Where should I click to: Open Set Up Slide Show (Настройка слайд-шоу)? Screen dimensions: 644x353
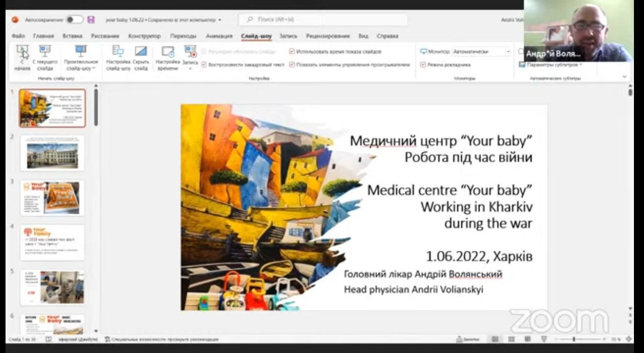pyautogui.click(x=118, y=57)
